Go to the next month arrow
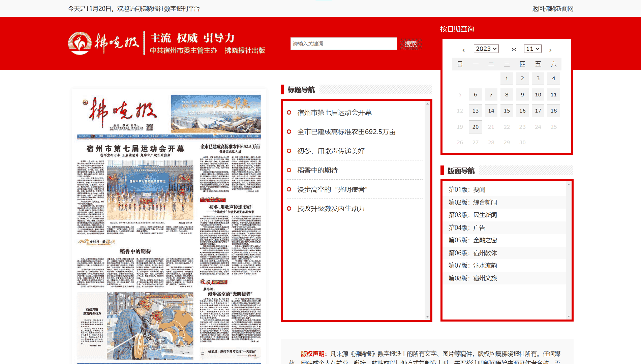Screen dimensions: 641x364 click(x=550, y=50)
